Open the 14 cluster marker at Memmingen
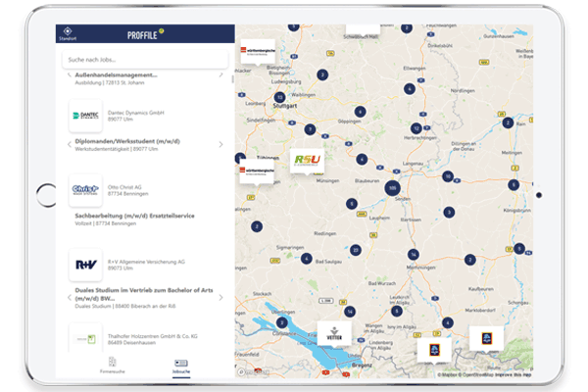Screen dimensions: 588x392 414,255
